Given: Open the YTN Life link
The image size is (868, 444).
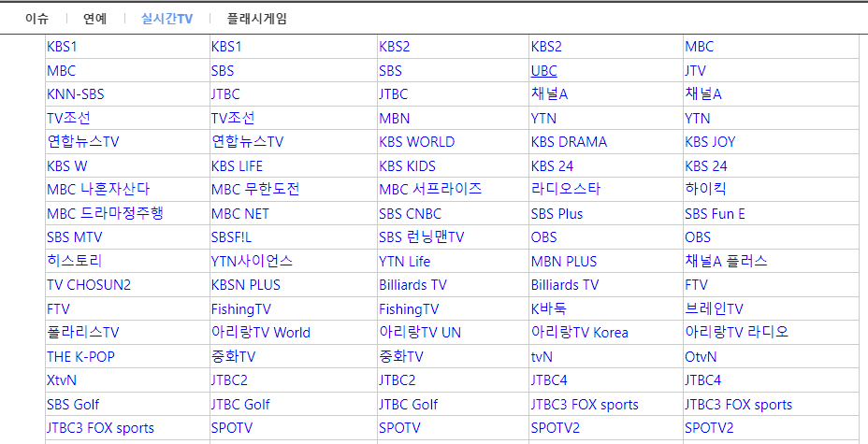Looking at the screenshot, I should pyautogui.click(x=405, y=261).
